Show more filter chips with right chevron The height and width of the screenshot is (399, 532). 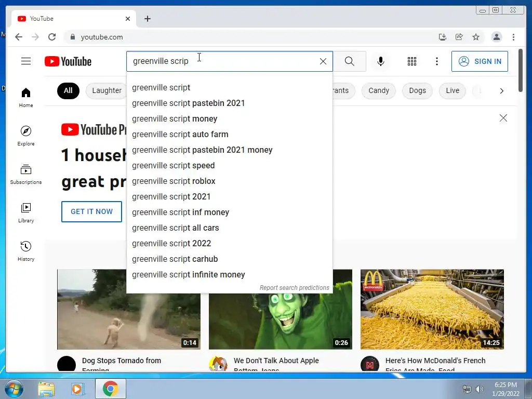pyautogui.click(x=501, y=91)
